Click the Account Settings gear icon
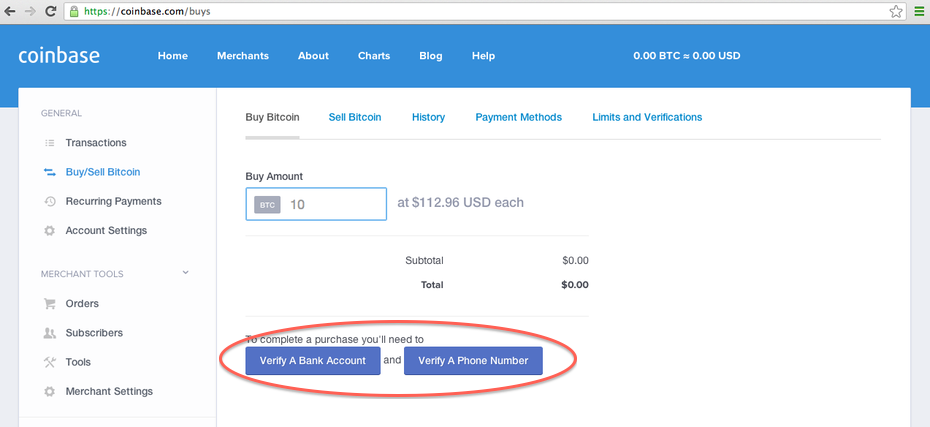Image resolution: width=930 pixels, height=427 pixels. point(50,231)
